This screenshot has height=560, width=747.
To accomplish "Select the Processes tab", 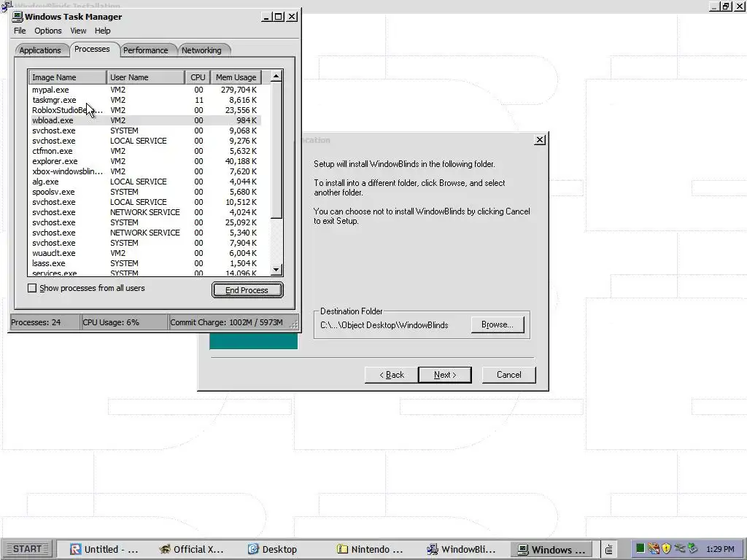I will (x=92, y=49).
